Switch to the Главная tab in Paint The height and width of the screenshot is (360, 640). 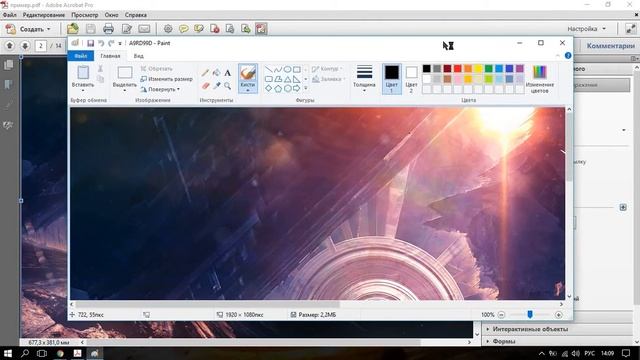110,56
